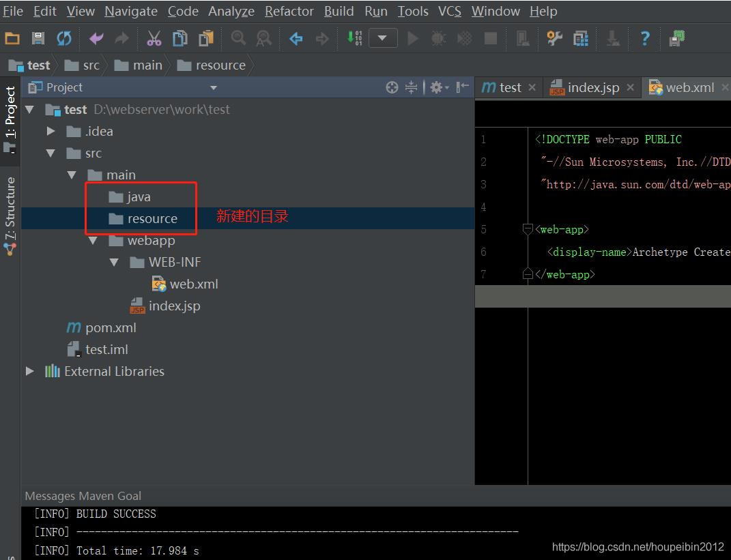The image size is (731, 560).
Task: Close the test editor tab
Action: (532, 87)
